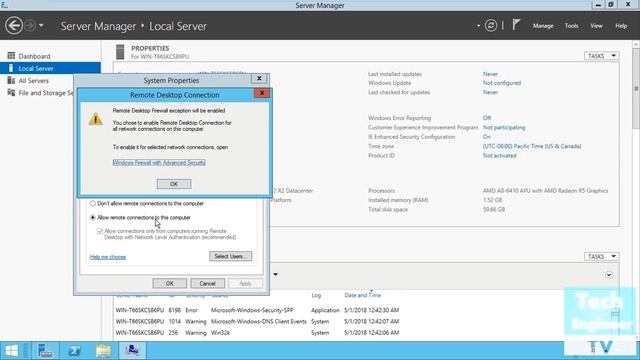Image resolution: width=640 pixels, height=360 pixels.
Task: Open File Explorer from the taskbar
Action: tap(103, 351)
